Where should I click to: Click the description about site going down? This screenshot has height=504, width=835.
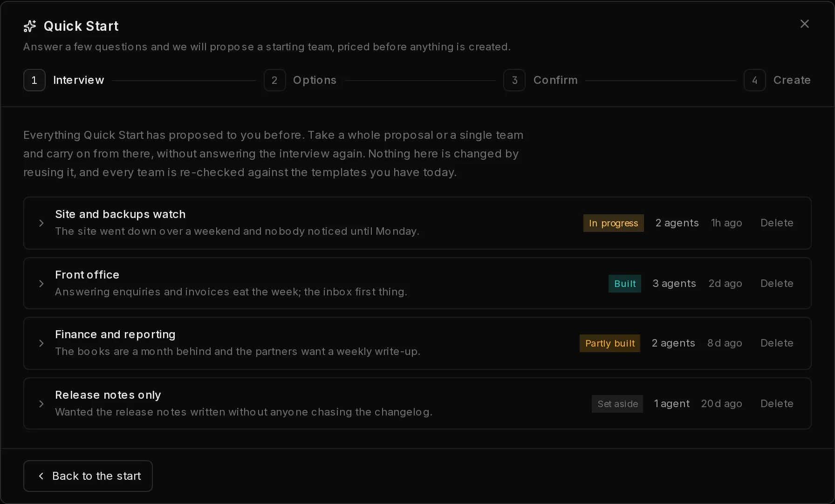click(237, 232)
